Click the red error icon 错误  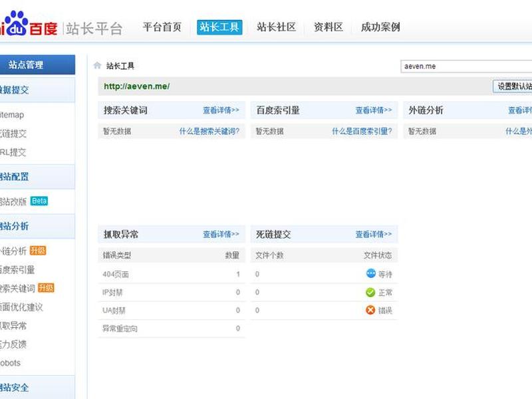370,310
